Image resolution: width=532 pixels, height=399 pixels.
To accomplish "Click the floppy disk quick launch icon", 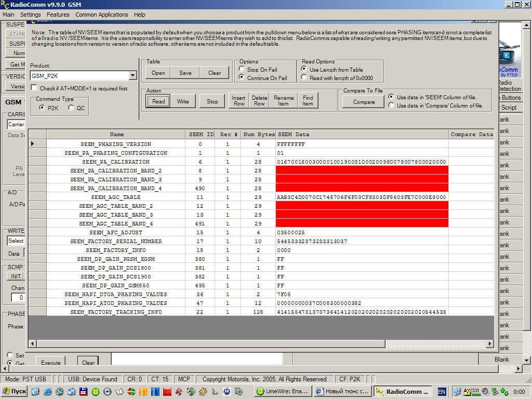I will [84, 392].
